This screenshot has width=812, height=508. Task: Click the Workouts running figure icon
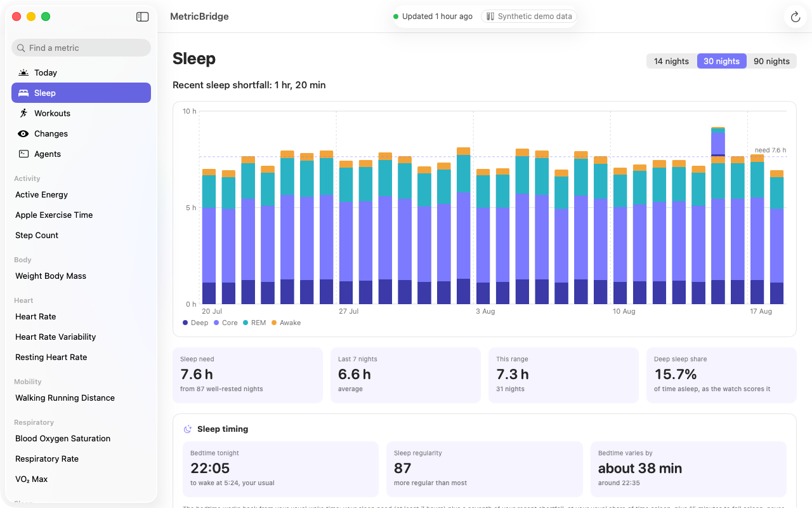[x=23, y=113]
